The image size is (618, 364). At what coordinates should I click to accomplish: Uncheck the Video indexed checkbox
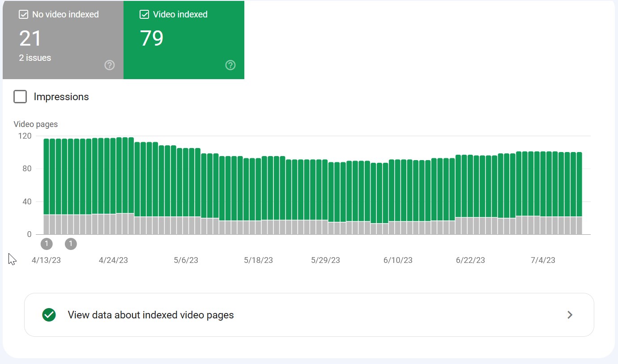tap(144, 15)
